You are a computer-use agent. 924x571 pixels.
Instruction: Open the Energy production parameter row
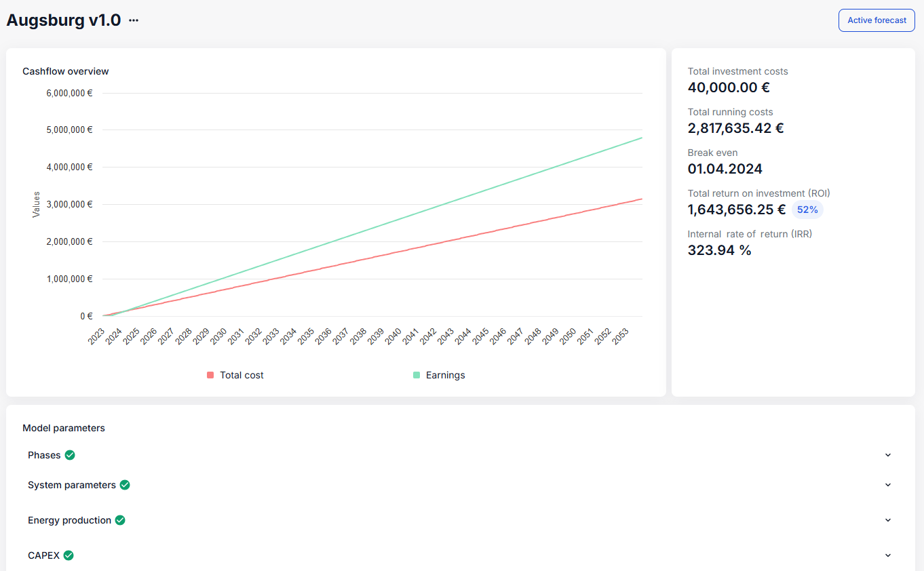click(69, 520)
